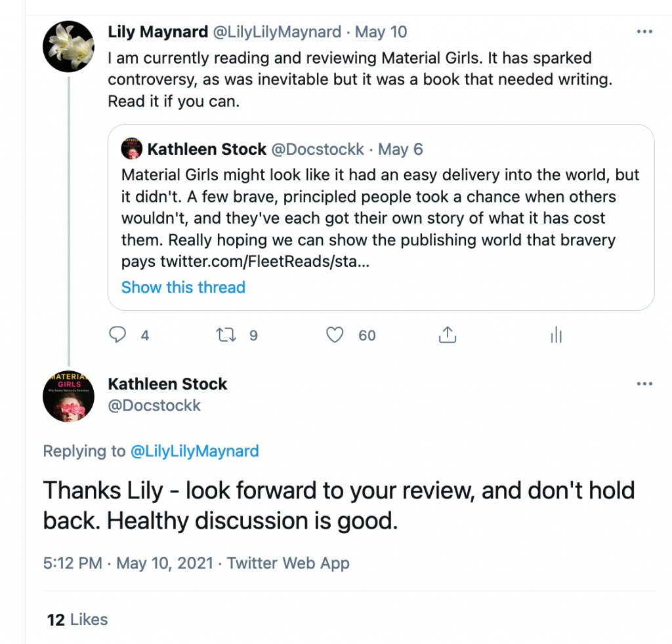
Task: Click the share upload icon
Action: (x=447, y=335)
